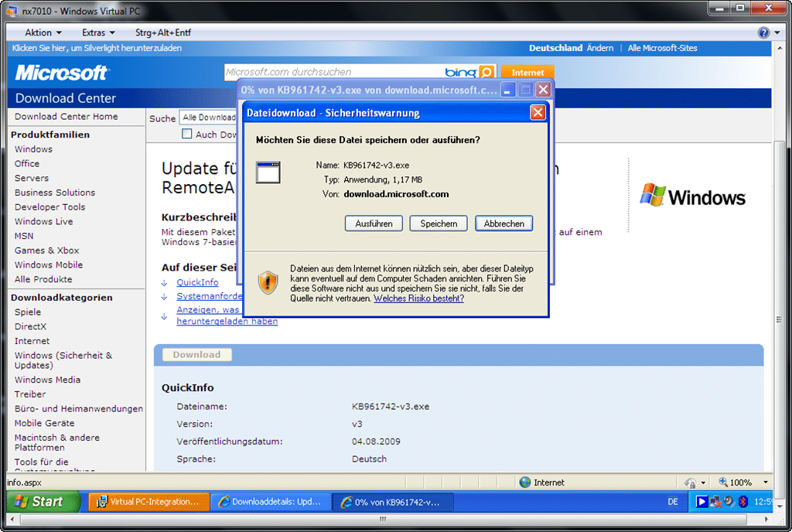This screenshot has height=532, width=792.
Task: Open the Games & Xbox link
Action: tap(47, 251)
